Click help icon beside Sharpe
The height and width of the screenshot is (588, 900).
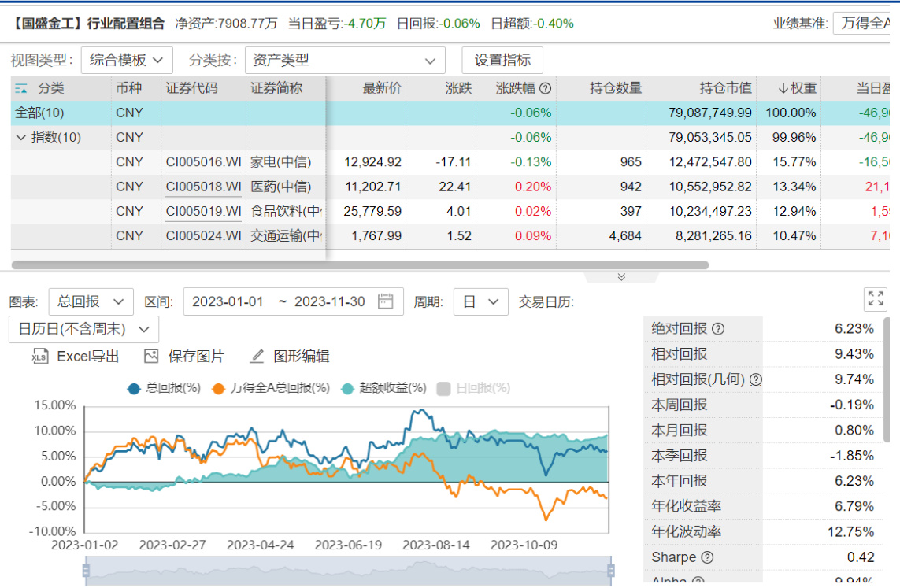coord(707,557)
